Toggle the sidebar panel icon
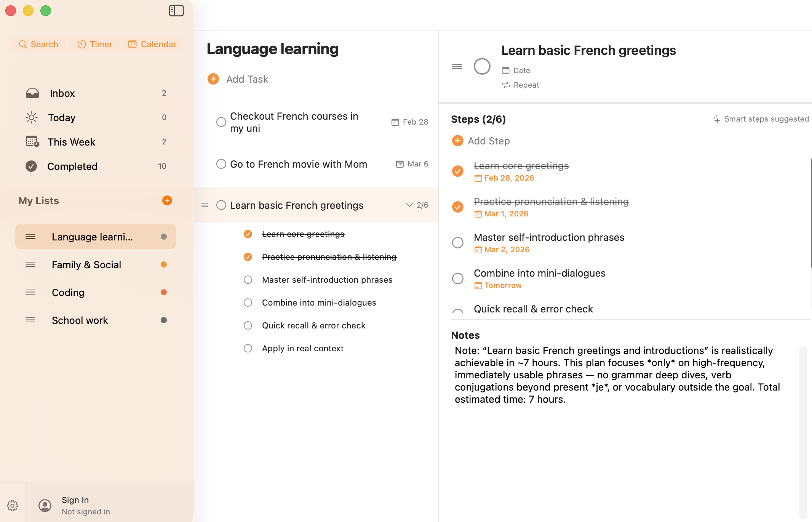This screenshot has width=812, height=522. coord(176,11)
